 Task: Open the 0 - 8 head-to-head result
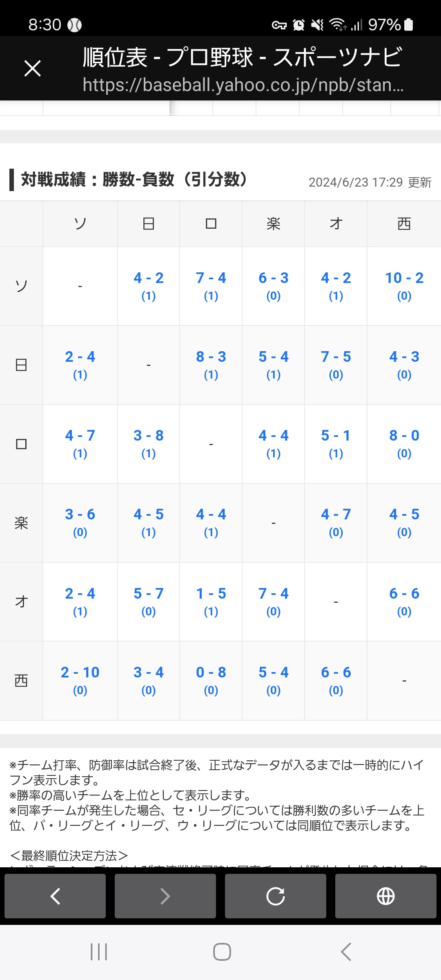click(211, 673)
